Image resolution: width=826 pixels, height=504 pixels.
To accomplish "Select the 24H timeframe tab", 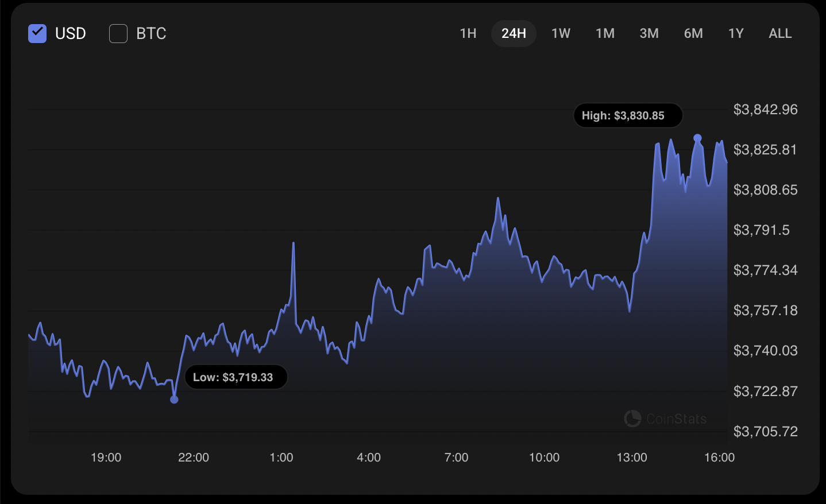I will tap(514, 33).
